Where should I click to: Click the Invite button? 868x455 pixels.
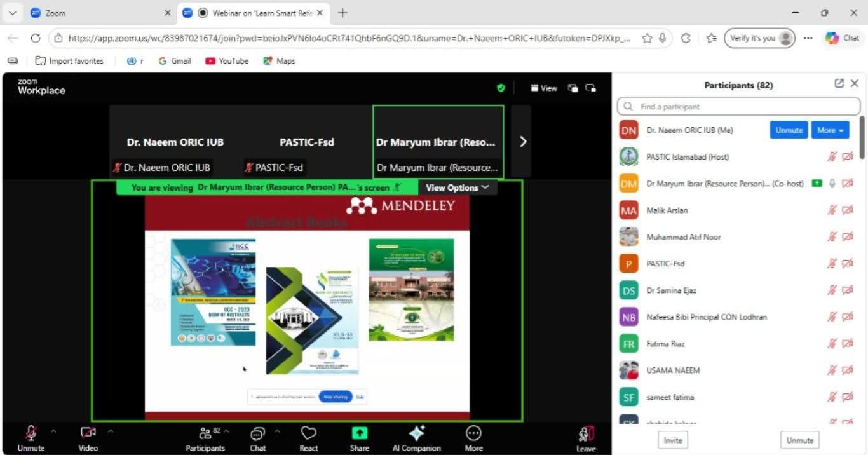673,440
